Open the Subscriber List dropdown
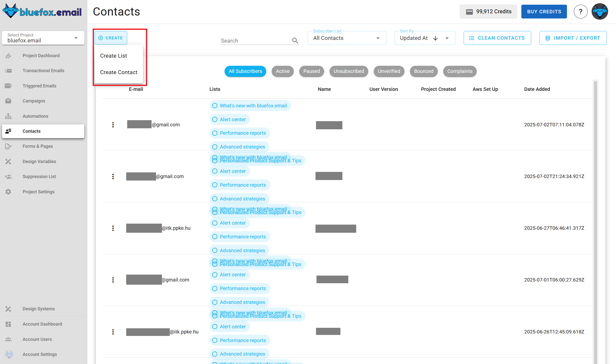This screenshot has height=364, width=616. (x=347, y=38)
